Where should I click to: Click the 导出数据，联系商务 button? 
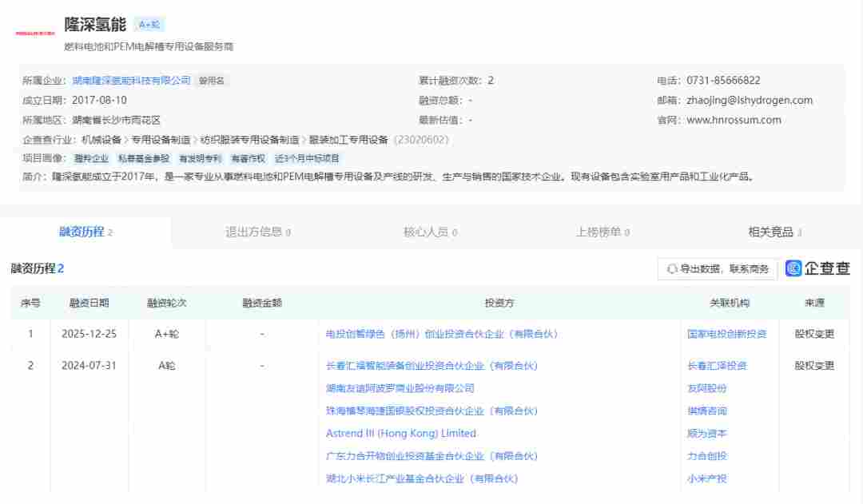coord(718,268)
